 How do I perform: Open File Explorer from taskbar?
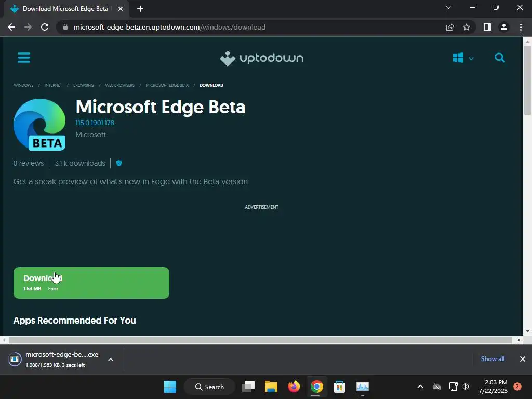(x=271, y=387)
